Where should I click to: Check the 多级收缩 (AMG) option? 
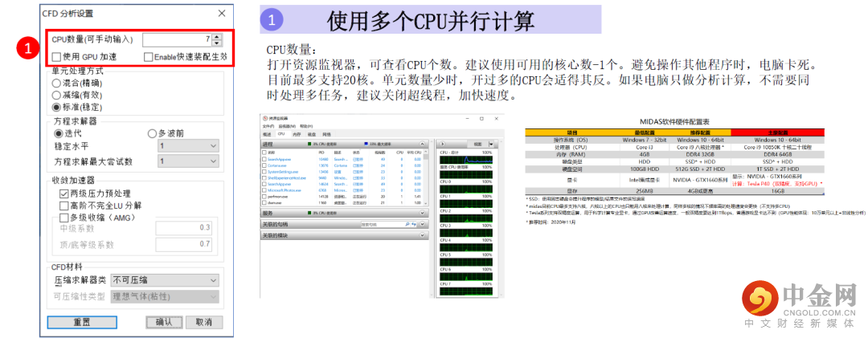coord(64,218)
